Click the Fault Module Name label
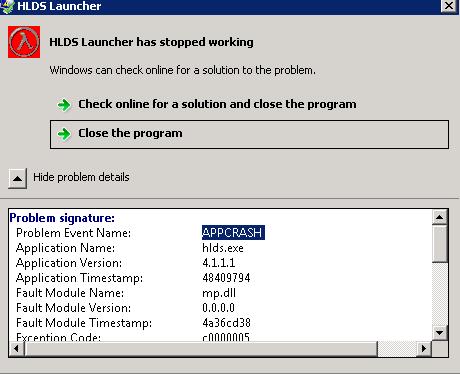This screenshot has width=460, height=374. point(70,293)
